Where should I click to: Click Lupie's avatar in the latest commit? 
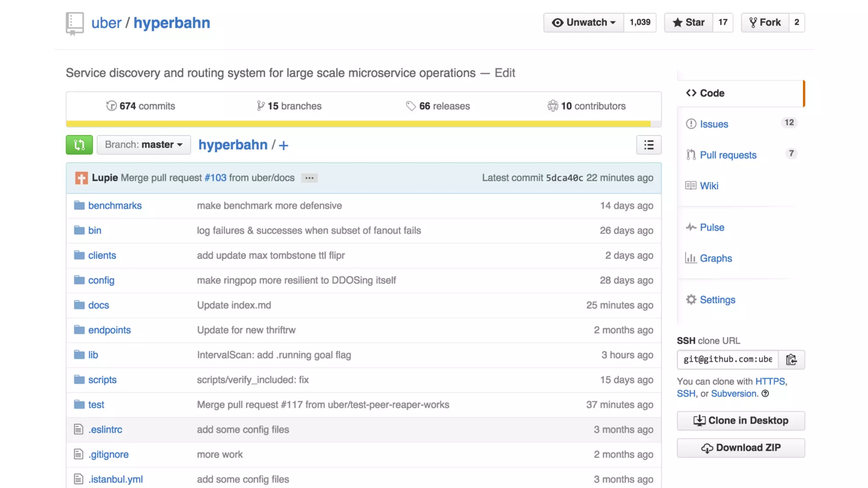click(x=81, y=178)
